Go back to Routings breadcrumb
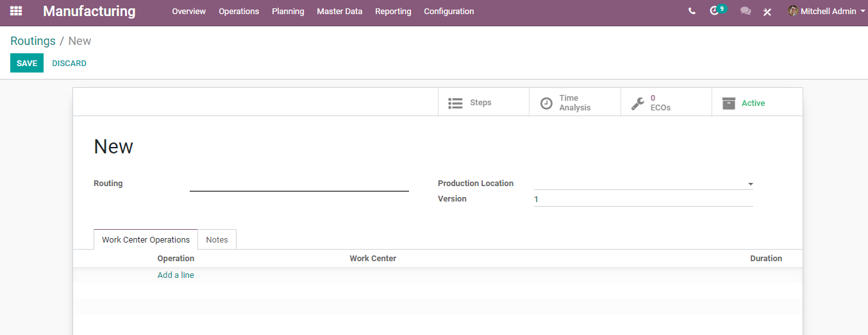This screenshot has width=868, height=335. 33,40
